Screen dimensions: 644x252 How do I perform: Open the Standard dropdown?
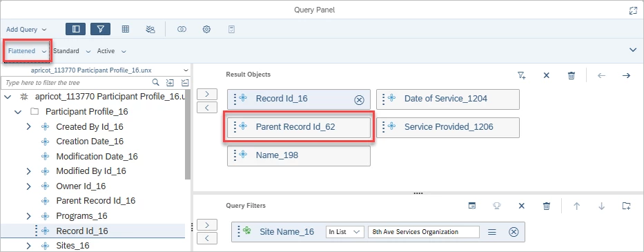72,51
